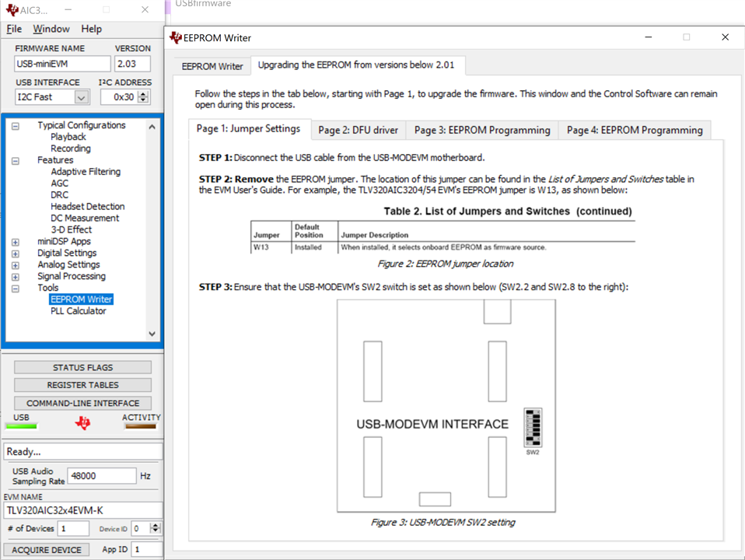Select Playback in the tree
This screenshot has width=745, height=560.
tap(68, 137)
